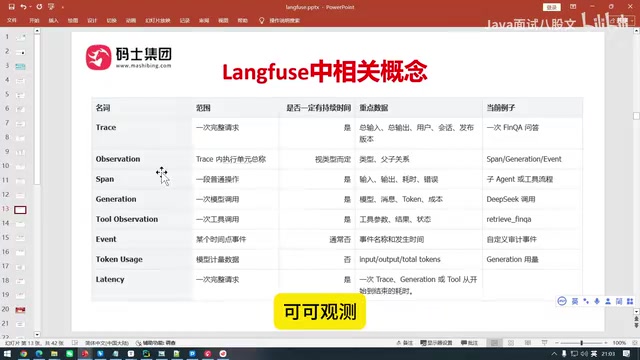
Task: Click the Trace cell in the table
Action: (x=141, y=133)
